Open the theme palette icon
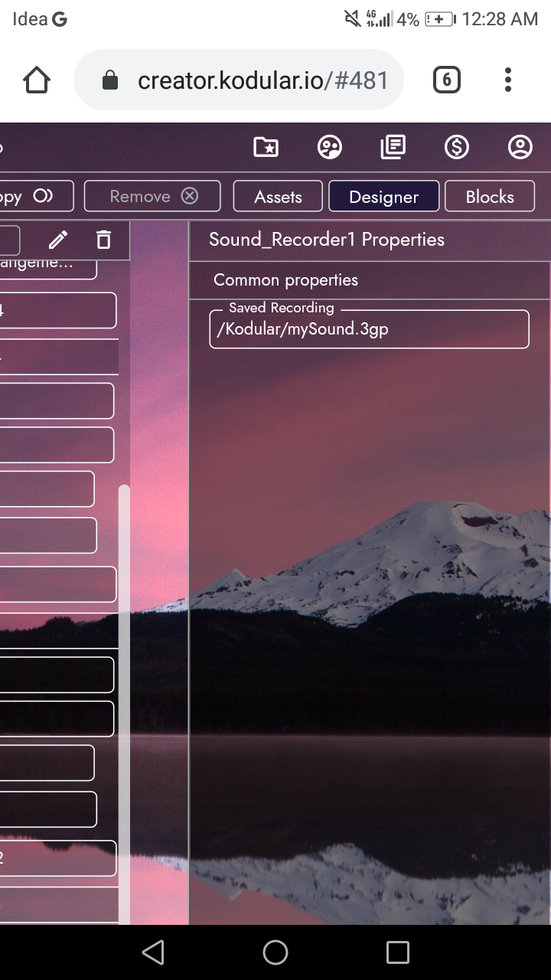Screen dimensions: 551x980 coord(330,147)
